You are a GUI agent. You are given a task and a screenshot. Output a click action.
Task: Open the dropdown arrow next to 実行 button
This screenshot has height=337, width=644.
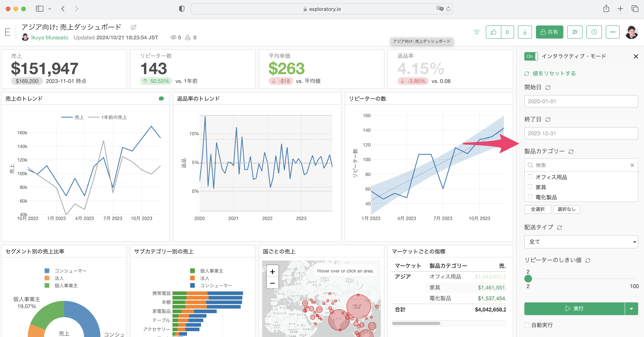631,309
